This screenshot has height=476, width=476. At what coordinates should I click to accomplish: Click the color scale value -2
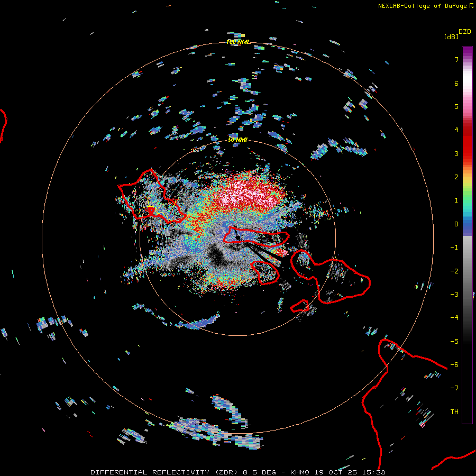[x=454, y=271]
